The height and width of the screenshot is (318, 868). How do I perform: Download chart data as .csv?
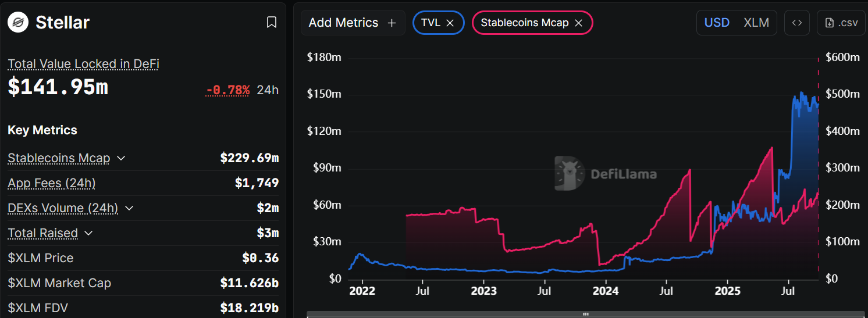click(x=841, y=23)
